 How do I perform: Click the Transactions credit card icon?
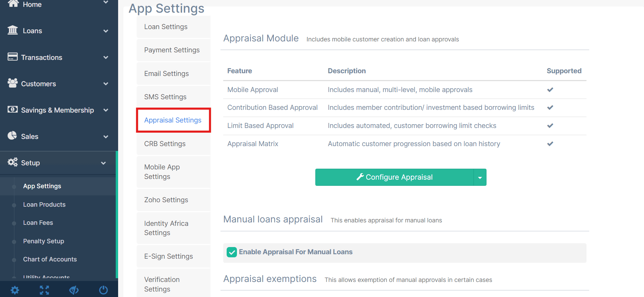(x=13, y=57)
